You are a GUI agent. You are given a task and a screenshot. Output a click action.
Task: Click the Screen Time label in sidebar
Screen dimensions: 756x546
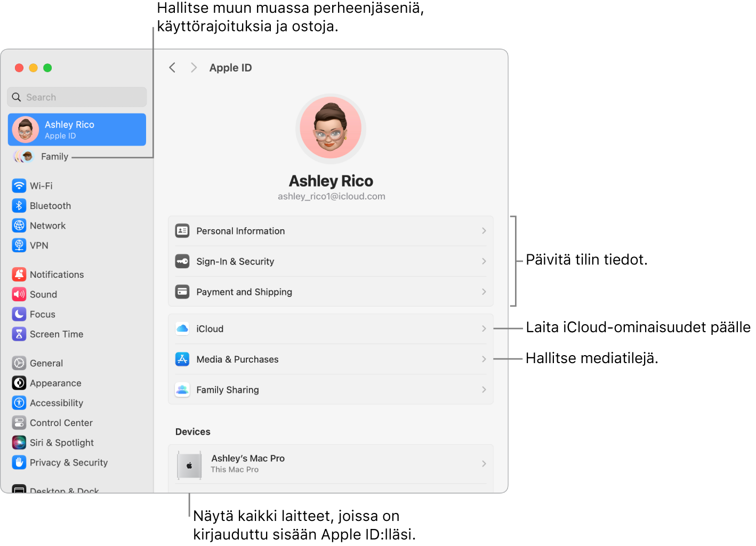coord(57,334)
